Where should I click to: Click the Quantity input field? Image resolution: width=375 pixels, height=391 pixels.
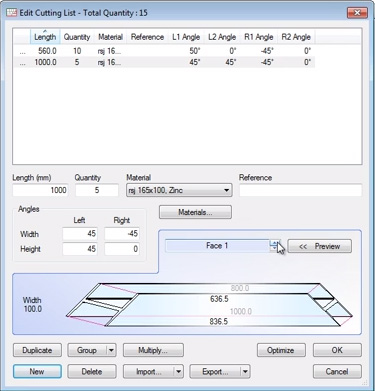coord(97,190)
